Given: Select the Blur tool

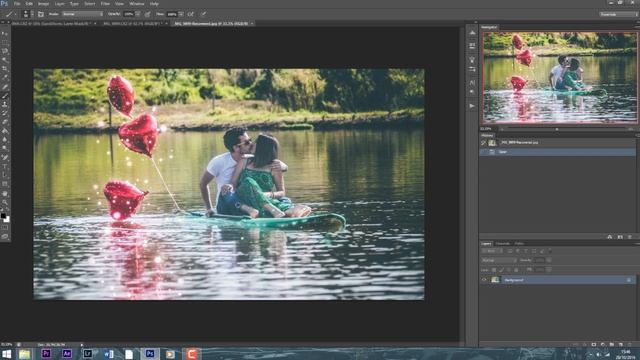Looking at the screenshot, I should 5,140.
